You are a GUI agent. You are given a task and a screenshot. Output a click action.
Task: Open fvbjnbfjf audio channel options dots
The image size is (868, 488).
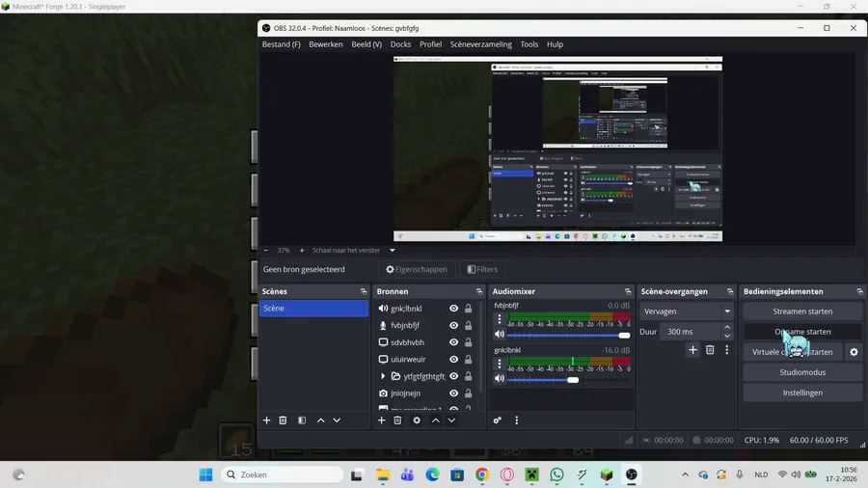click(x=500, y=319)
